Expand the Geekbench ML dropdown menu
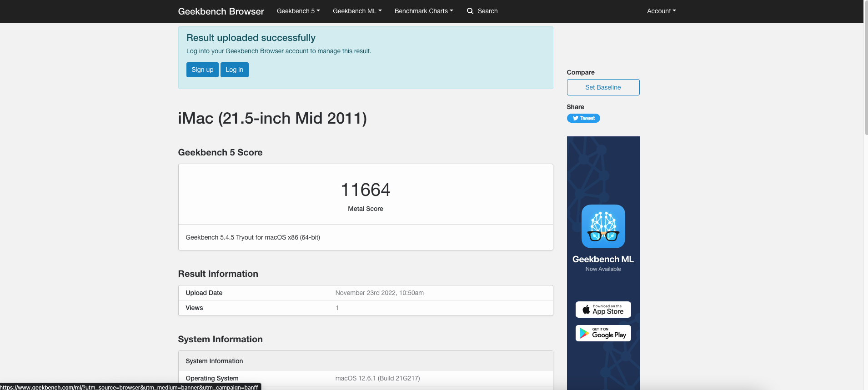 (x=357, y=11)
